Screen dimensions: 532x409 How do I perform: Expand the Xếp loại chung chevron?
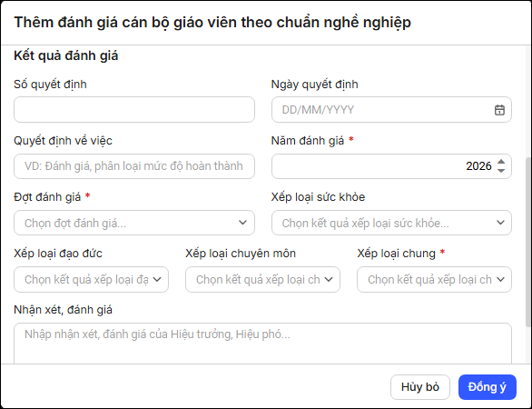click(500, 279)
